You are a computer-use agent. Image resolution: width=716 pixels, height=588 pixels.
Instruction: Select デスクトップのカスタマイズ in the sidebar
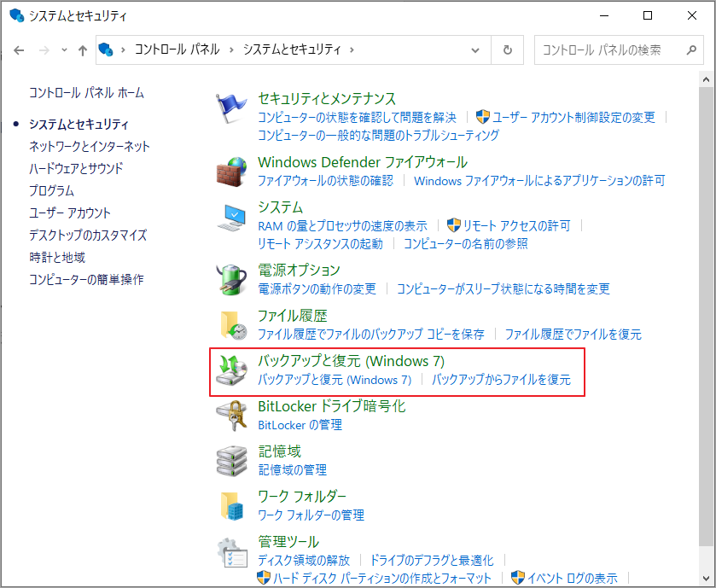point(88,235)
